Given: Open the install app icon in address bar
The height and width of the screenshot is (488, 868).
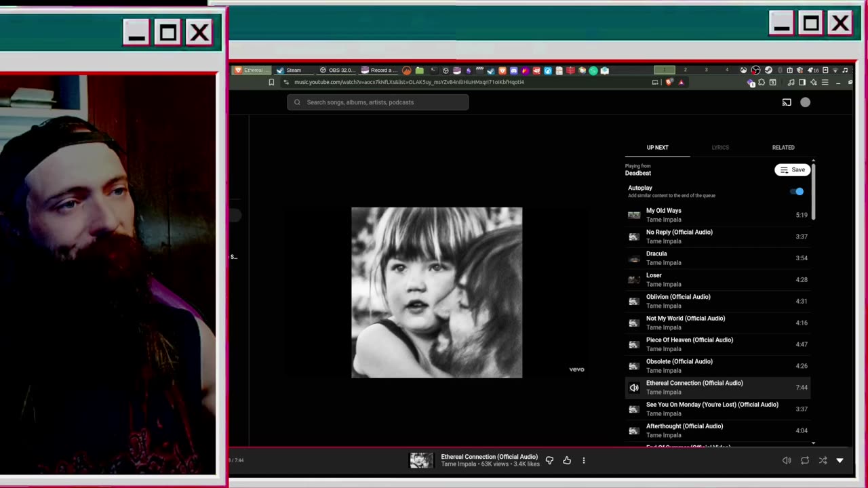Looking at the screenshot, I should click(x=655, y=82).
